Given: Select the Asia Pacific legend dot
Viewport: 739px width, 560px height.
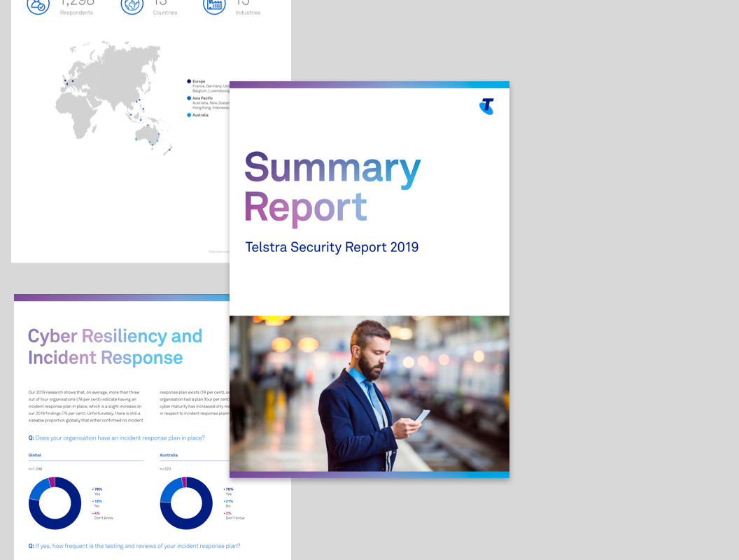Looking at the screenshot, I should point(189,98).
